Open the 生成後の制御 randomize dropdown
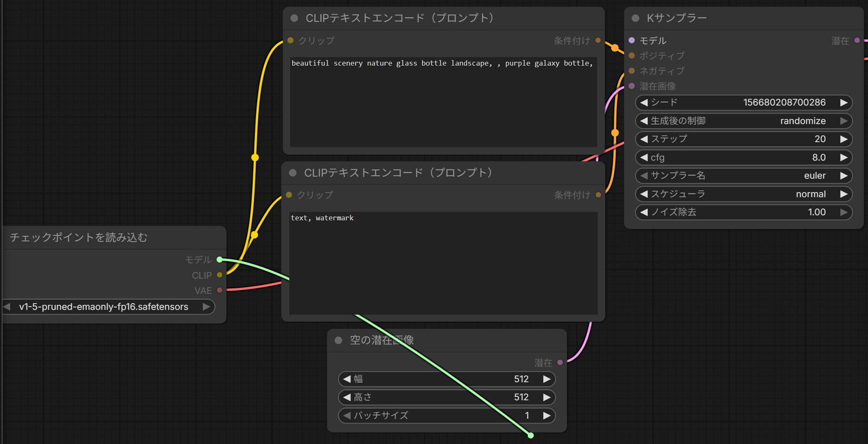Viewport: 868px width, 444px height. [744, 121]
